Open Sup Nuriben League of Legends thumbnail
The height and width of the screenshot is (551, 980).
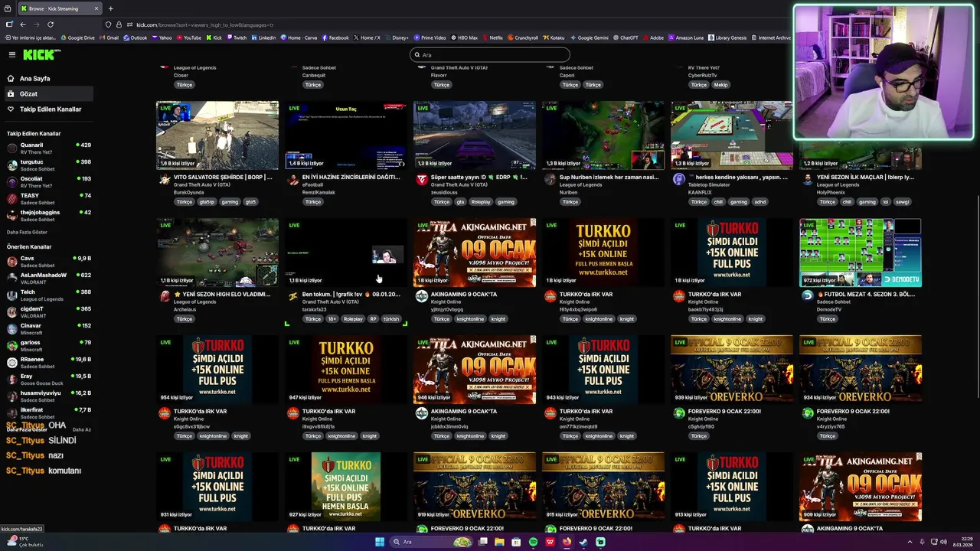603,135
